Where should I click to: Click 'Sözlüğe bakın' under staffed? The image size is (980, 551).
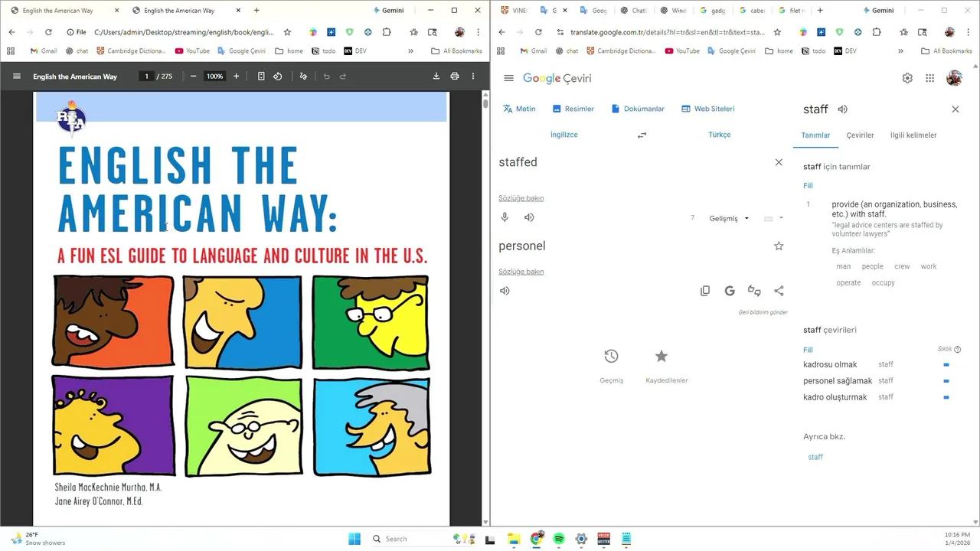tap(521, 198)
